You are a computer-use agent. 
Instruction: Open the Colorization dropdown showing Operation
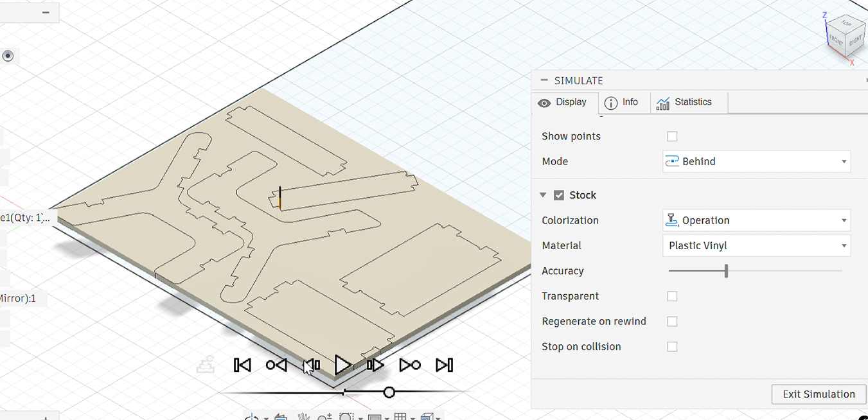756,220
